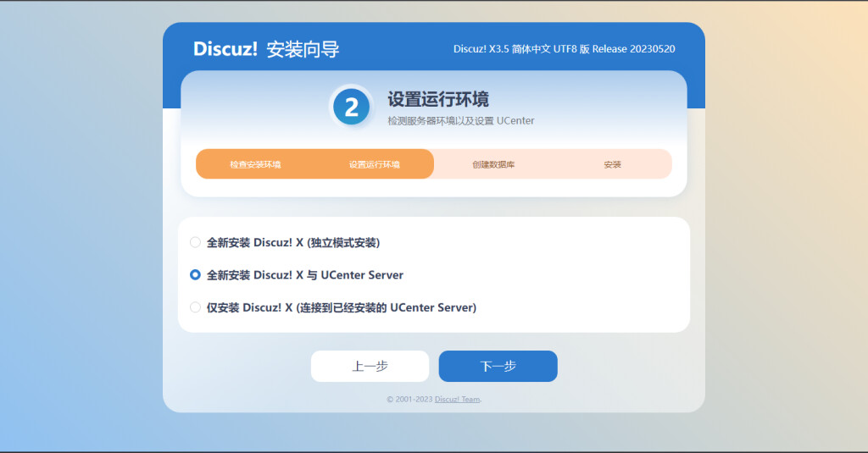This screenshot has width=868, height=453.
Task: Click the 设置运行环境 heading text
Action: 438,100
